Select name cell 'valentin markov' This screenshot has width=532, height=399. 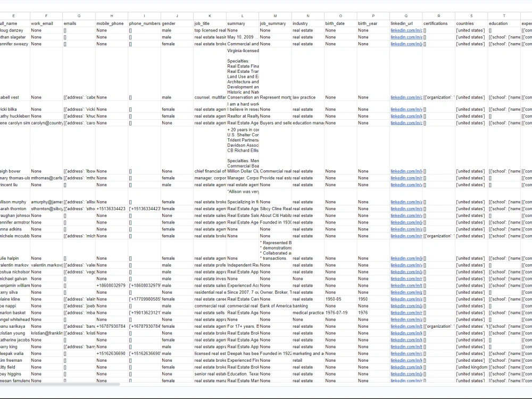coord(15,265)
